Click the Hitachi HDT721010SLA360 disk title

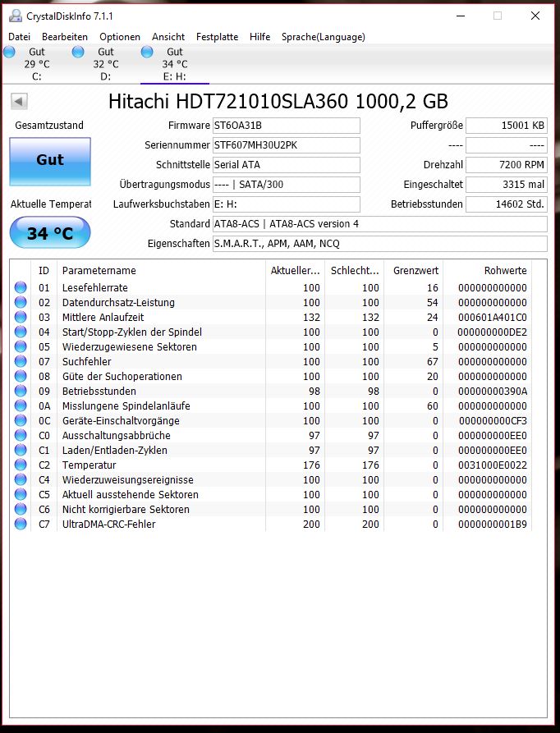278,101
